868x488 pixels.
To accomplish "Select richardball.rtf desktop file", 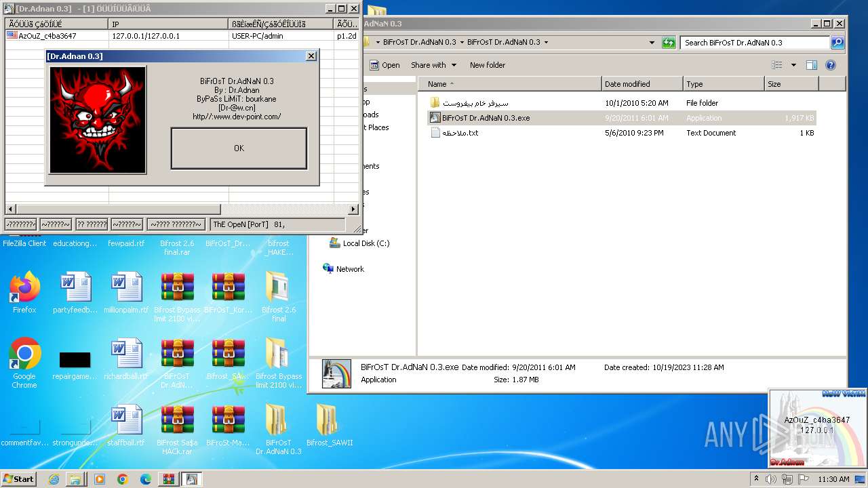I will click(x=126, y=359).
